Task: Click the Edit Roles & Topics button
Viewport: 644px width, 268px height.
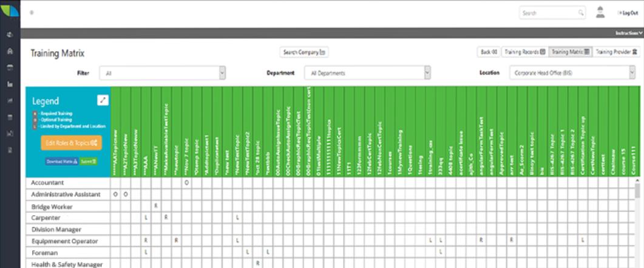Action: 71,143
